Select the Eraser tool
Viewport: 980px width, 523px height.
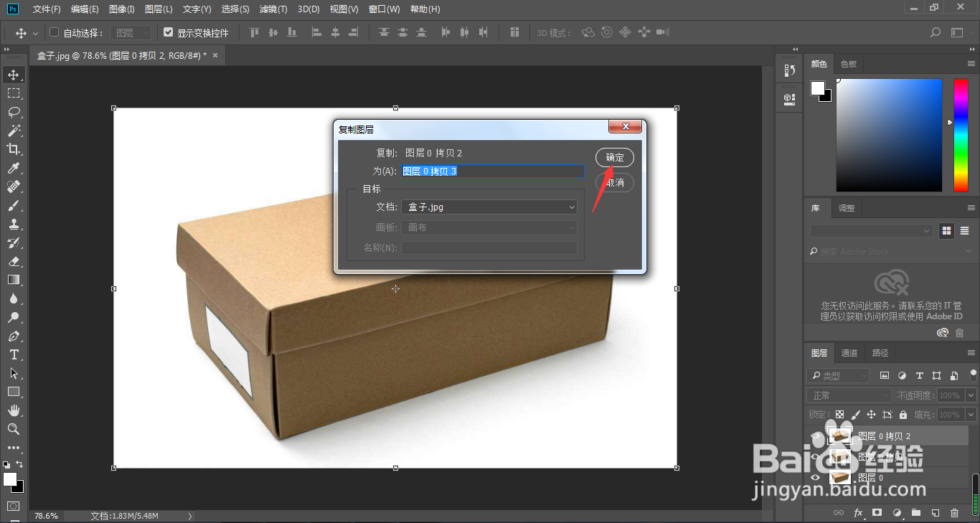(x=13, y=261)
